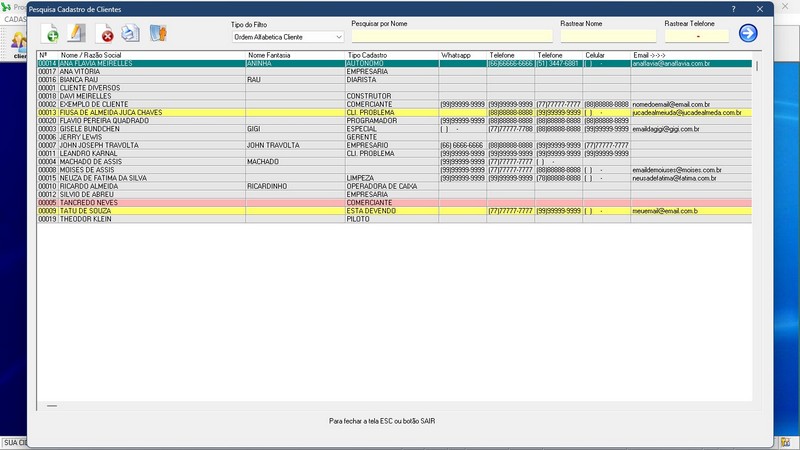Sort by Nome / Razão Social column header

152,55
